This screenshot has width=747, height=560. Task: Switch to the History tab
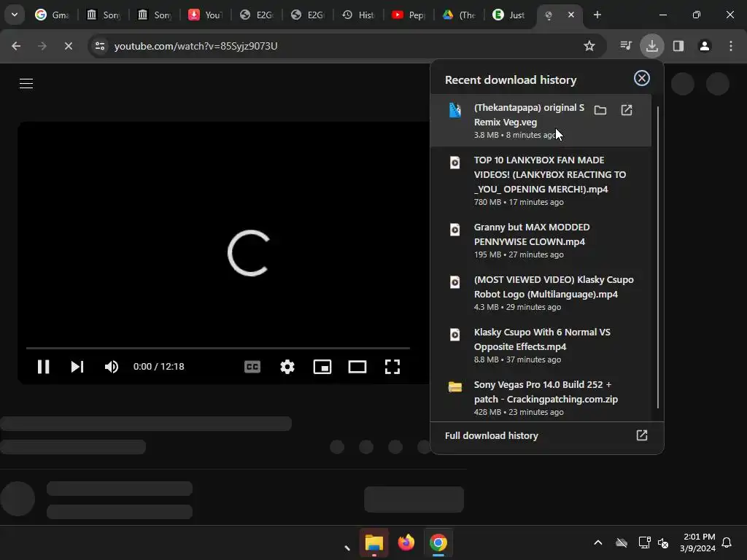point(358,15)
